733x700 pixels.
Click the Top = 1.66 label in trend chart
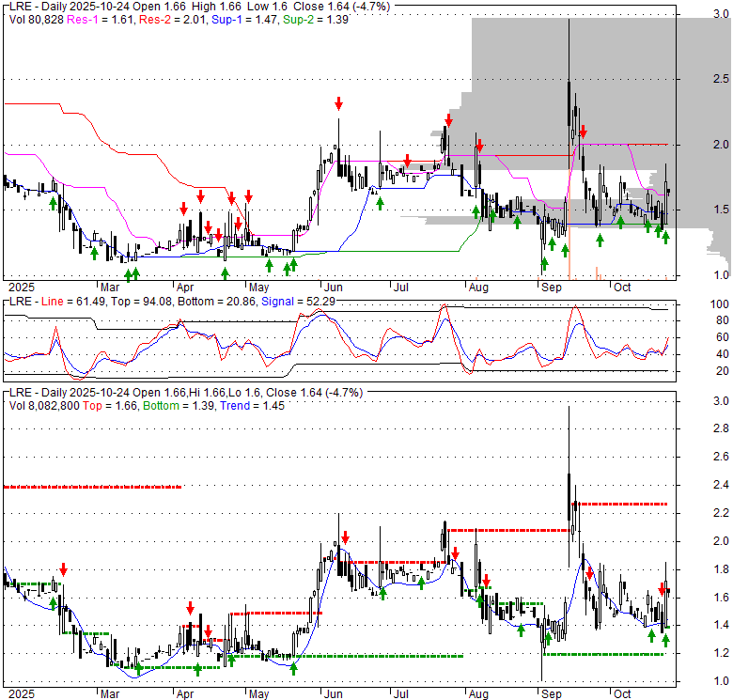point(110,406)
